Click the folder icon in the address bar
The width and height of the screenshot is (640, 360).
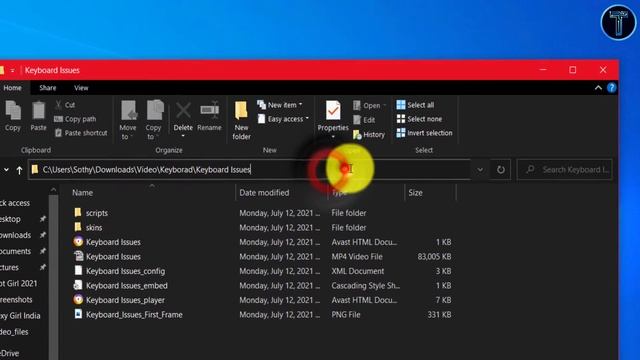point(35,169)
